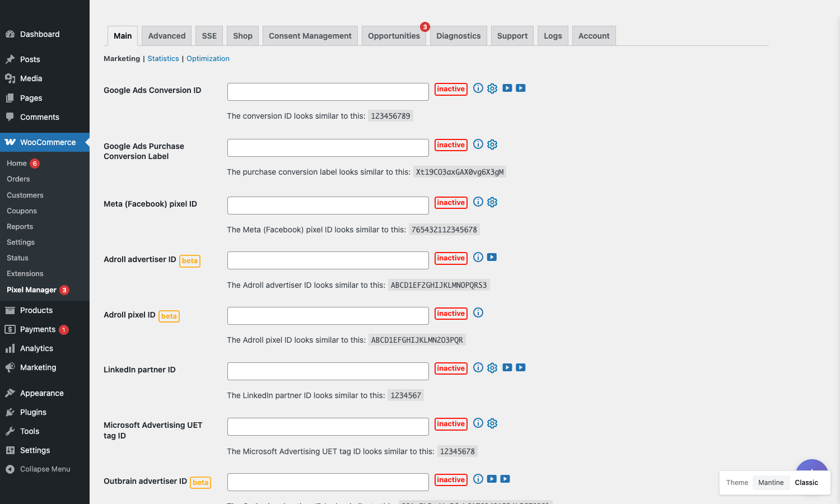This screenshot has width=840, height=504.
Task: Open the Shop tab
Action: pos(243,36)
